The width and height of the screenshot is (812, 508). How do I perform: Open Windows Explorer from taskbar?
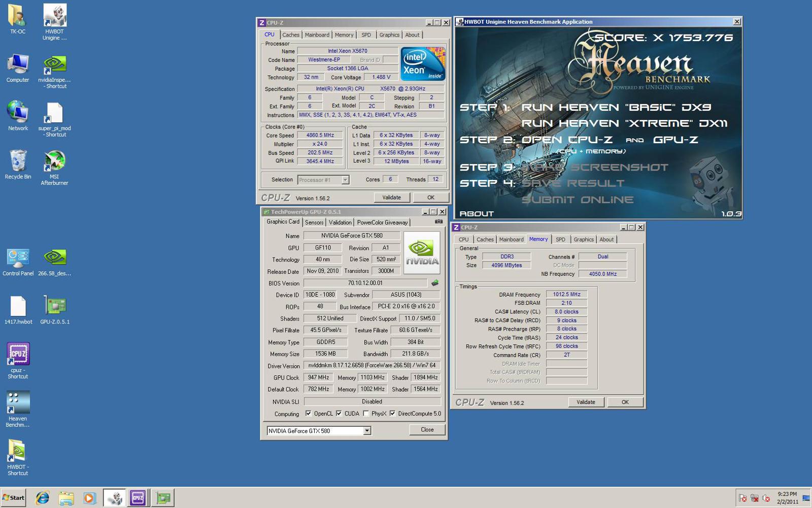(66, 498)
